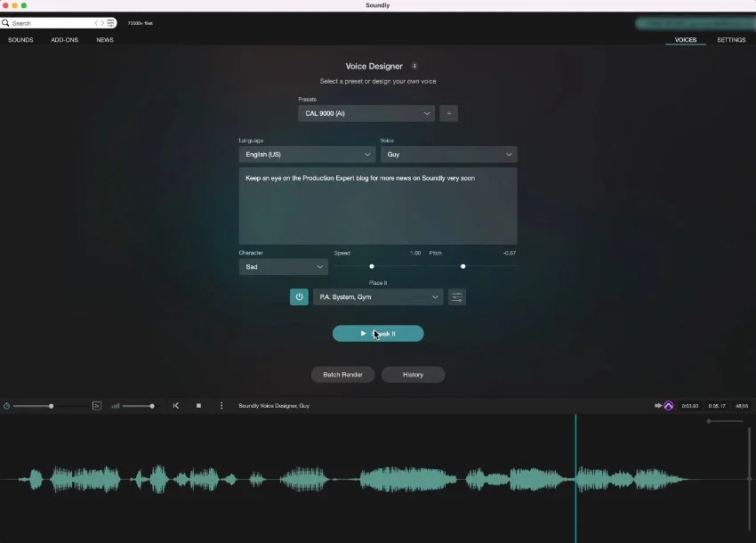Open the three-dot menu in the transport bar
The image size is (756, 543).
click(220, 405)
